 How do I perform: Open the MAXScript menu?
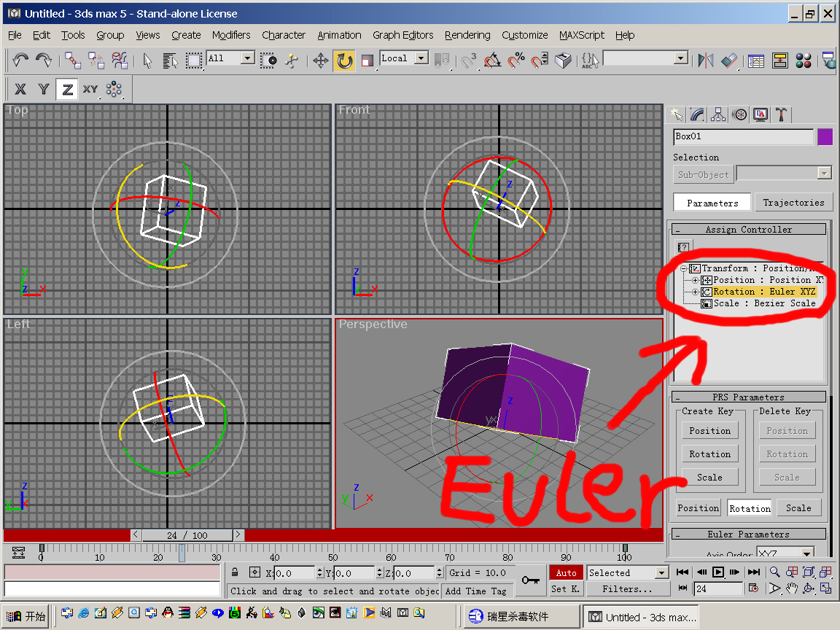point(581,35)
